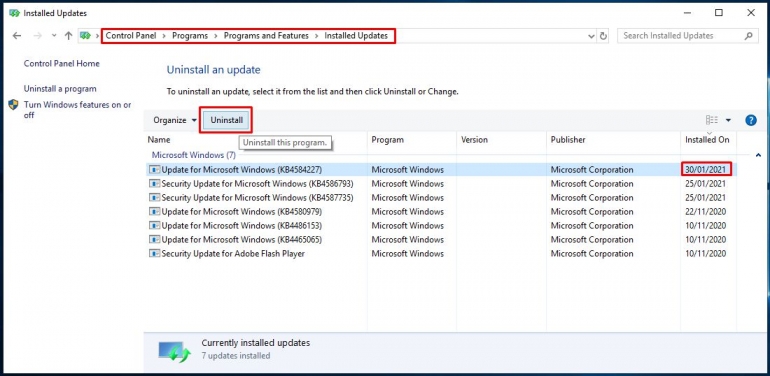The width and height of the screenshot is (770, 376).
Task: Maximize the Installed Updates window
Action: 719,13
